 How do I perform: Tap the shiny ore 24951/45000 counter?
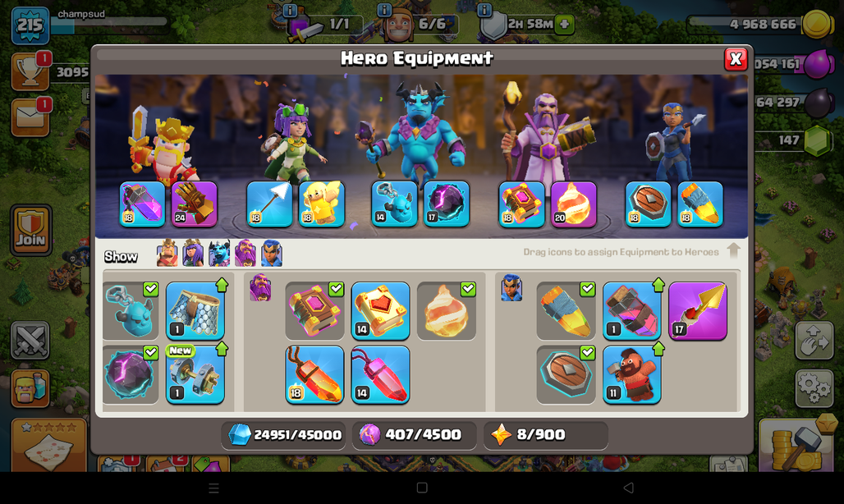tap(284, 434)
